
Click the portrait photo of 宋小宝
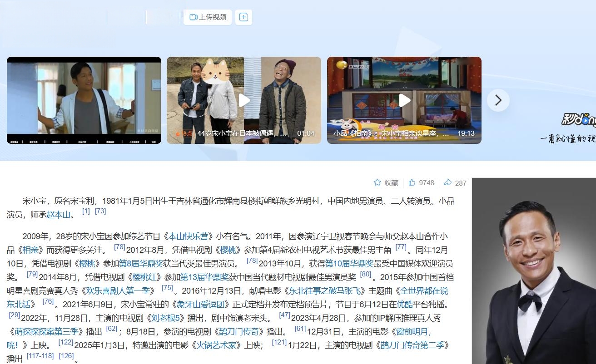click(x=534, y=271)
